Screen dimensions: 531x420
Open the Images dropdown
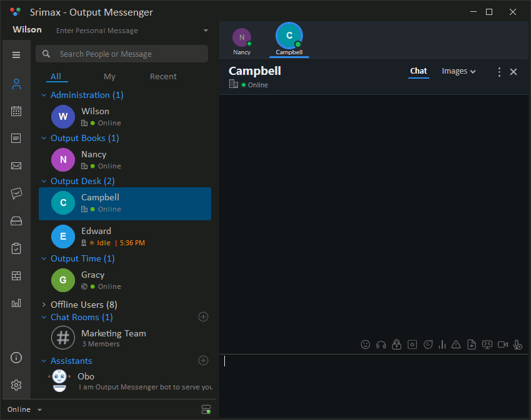pyautogui.click(x=459, y=71)
